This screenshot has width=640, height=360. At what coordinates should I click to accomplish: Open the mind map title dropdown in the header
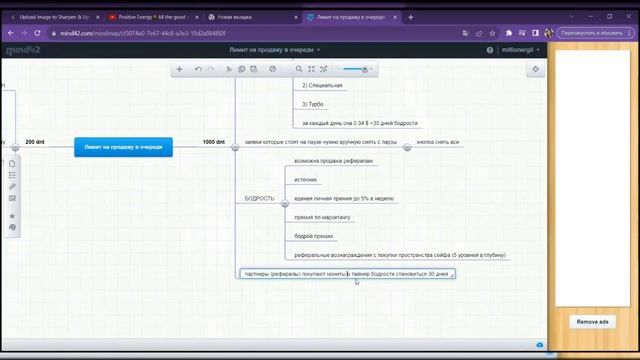274,50
